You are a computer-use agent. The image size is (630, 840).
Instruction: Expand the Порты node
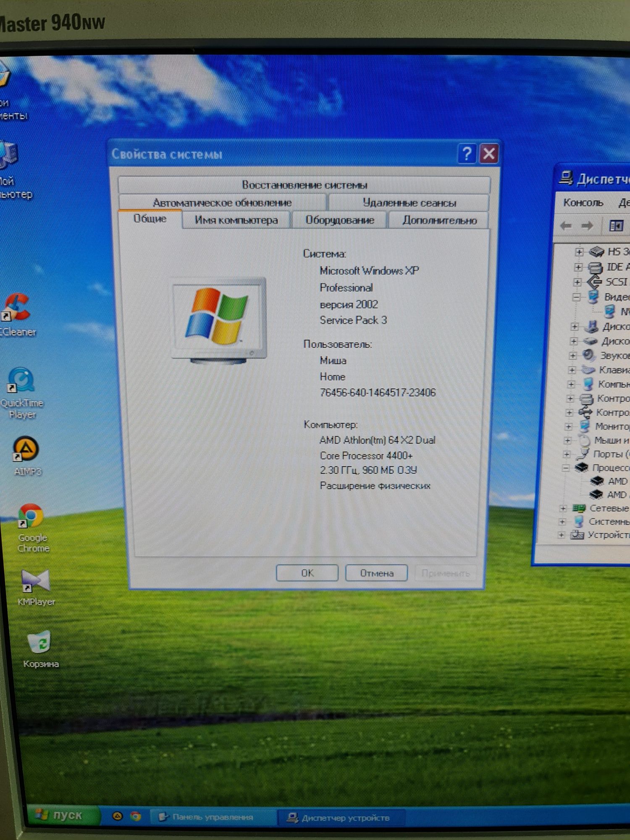point(567,454)
